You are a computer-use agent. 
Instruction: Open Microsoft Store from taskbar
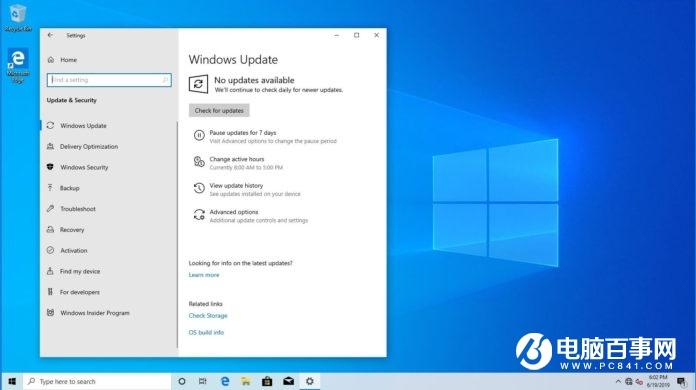pos(267,382)
